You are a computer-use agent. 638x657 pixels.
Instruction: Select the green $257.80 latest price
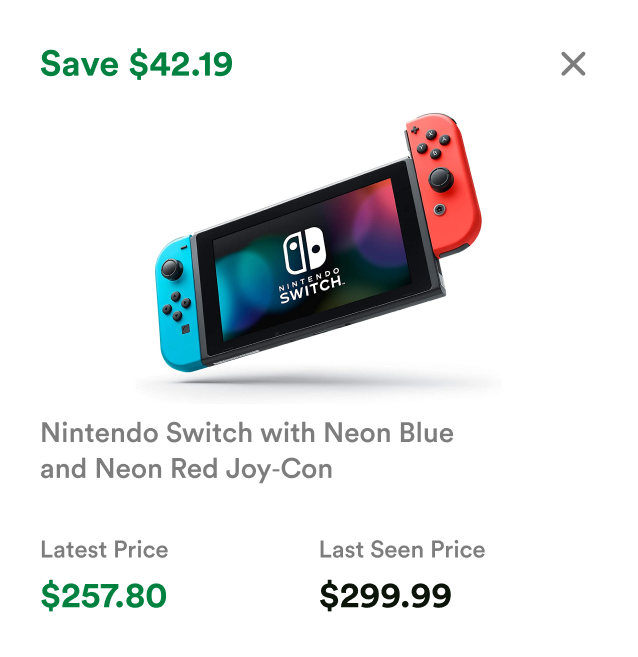(x=103, y=596)
